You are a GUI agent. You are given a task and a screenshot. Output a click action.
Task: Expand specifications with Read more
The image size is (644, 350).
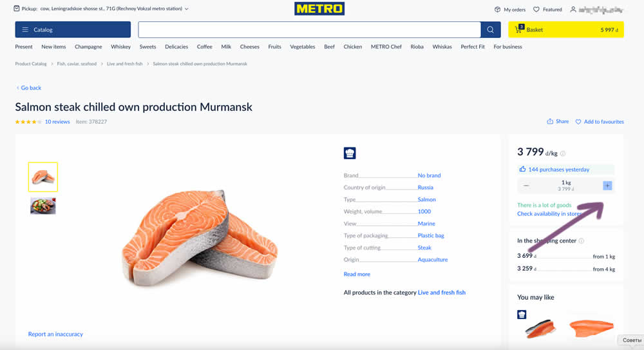coord(357,274)
